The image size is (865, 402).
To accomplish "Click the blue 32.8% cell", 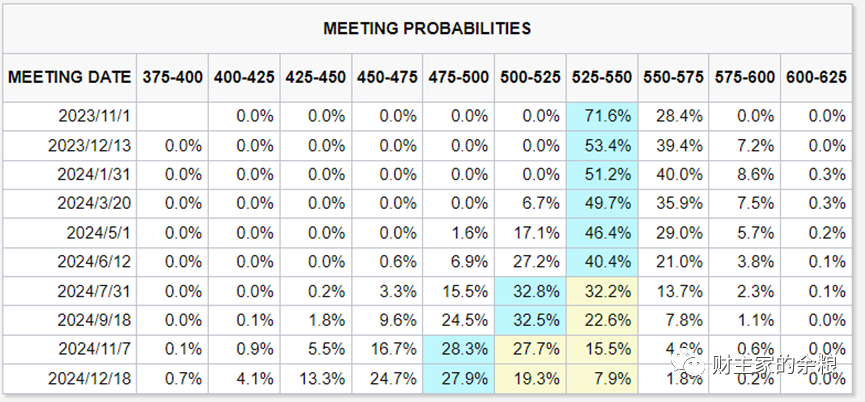I will (530, 291).
